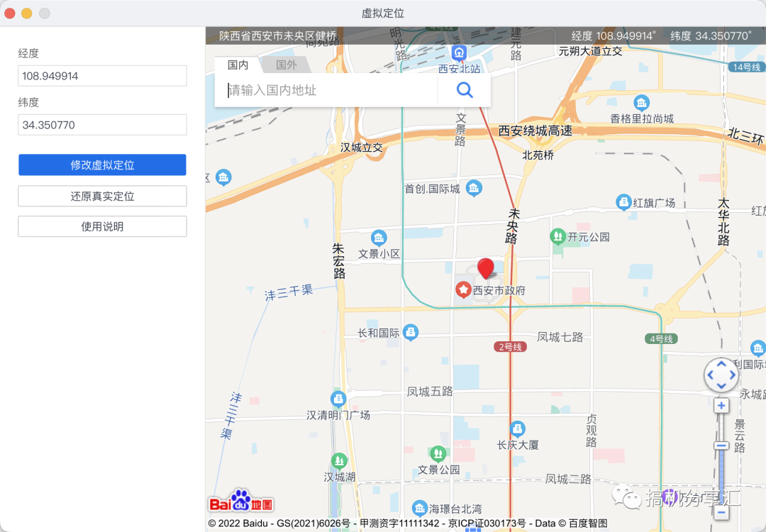This screenshot has height=532, width=766.
Task: Click the 长和国际 POI icon
Action: tap(411, 333)
